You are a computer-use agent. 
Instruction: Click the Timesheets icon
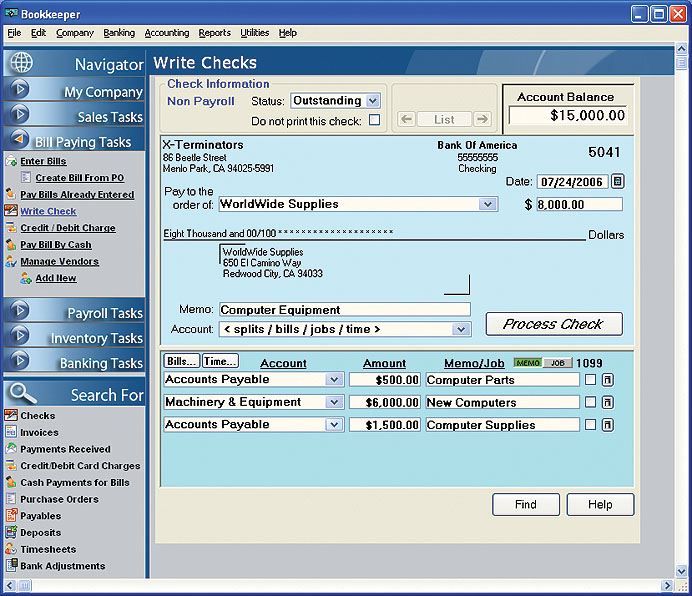(x=11, y=549)
